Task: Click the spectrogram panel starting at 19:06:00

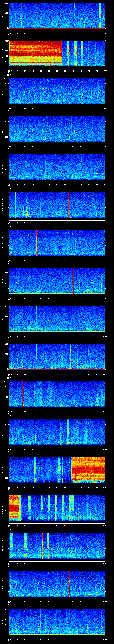Action: coord(57,205)
